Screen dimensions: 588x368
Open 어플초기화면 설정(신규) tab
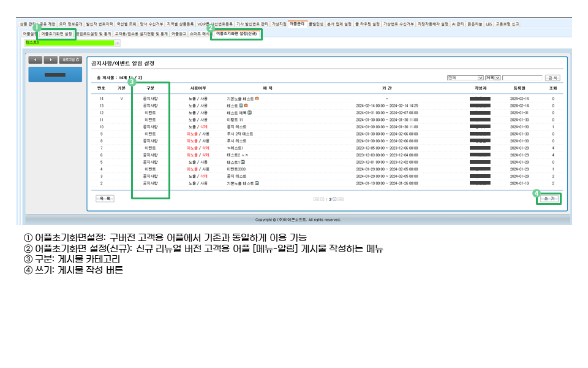[236, 34]
